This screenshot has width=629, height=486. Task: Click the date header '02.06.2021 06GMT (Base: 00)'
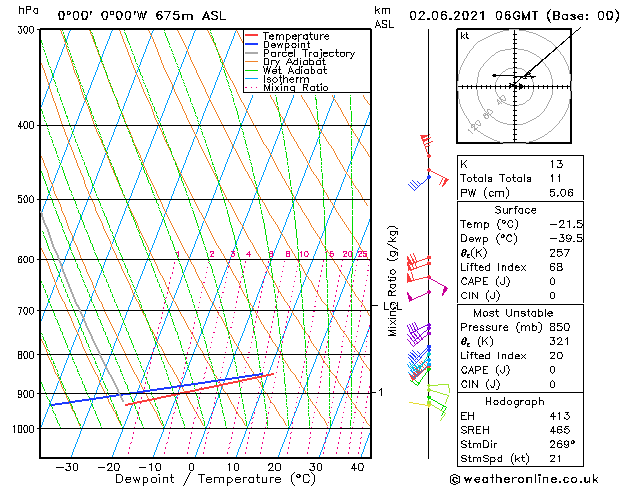point(514,16)
